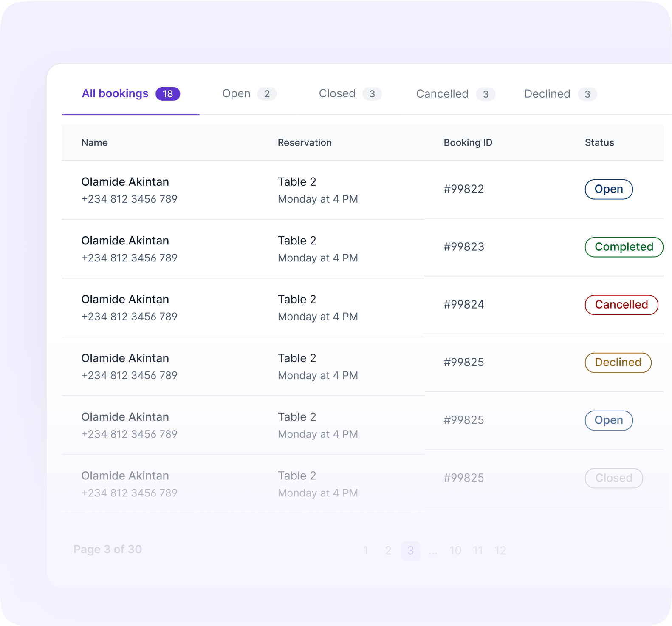
Task: Click red Cancelled badge on booking #99824
Action: pyautogui.click(x=621, y=305)
